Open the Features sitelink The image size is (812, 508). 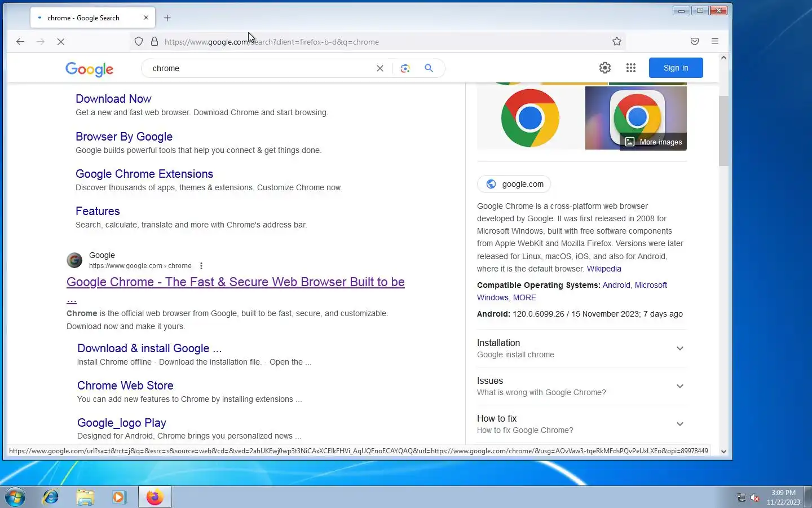pos(98,211)
